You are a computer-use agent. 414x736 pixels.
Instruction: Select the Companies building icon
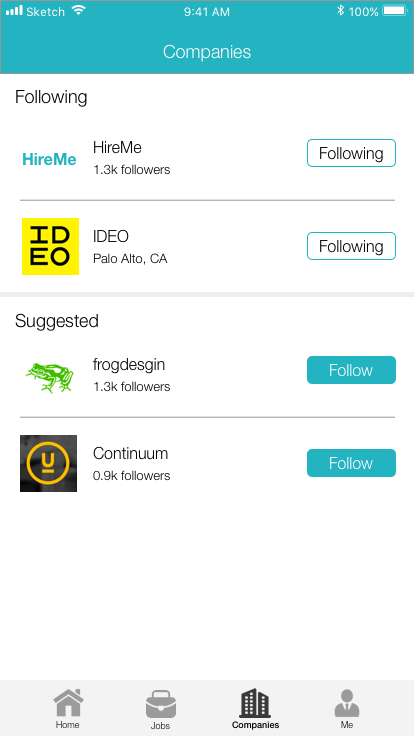pos(255,703)
